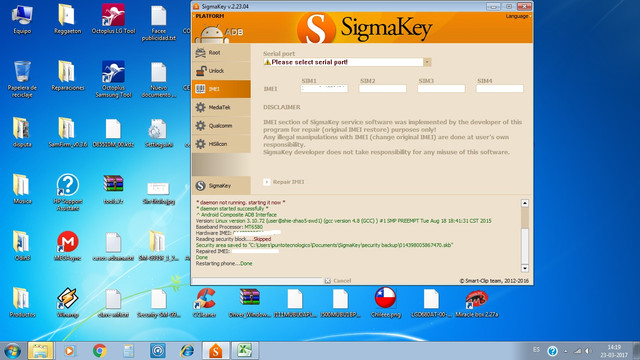Screen dimensions: 640x360
Task: Select the SamFirm folder on desktop
Action: 67,132
